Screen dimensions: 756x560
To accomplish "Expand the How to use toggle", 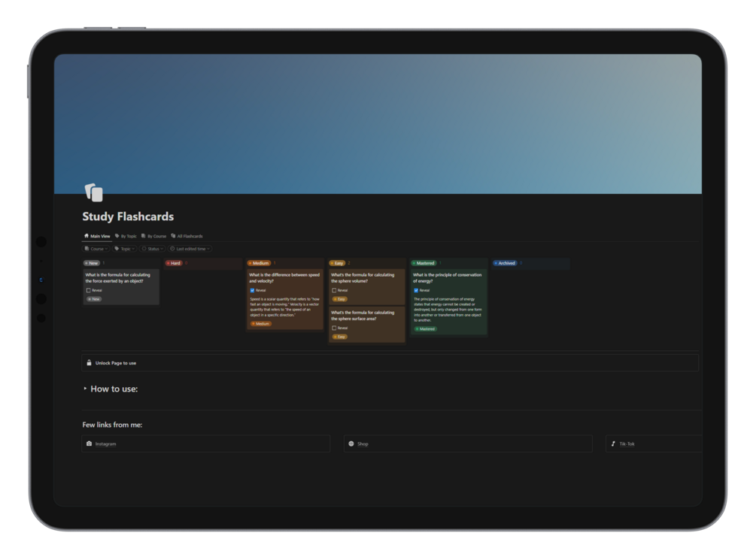I will [x=85, y=389].
